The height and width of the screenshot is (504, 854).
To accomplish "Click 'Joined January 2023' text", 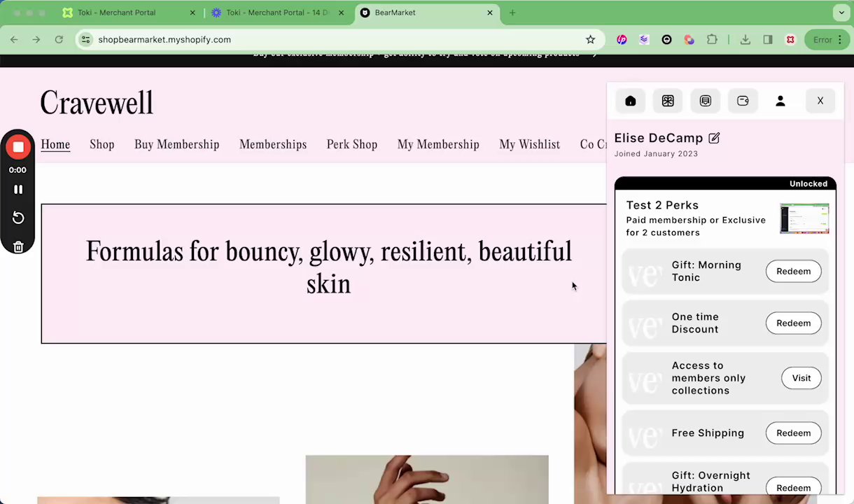I will click(656, 153).
